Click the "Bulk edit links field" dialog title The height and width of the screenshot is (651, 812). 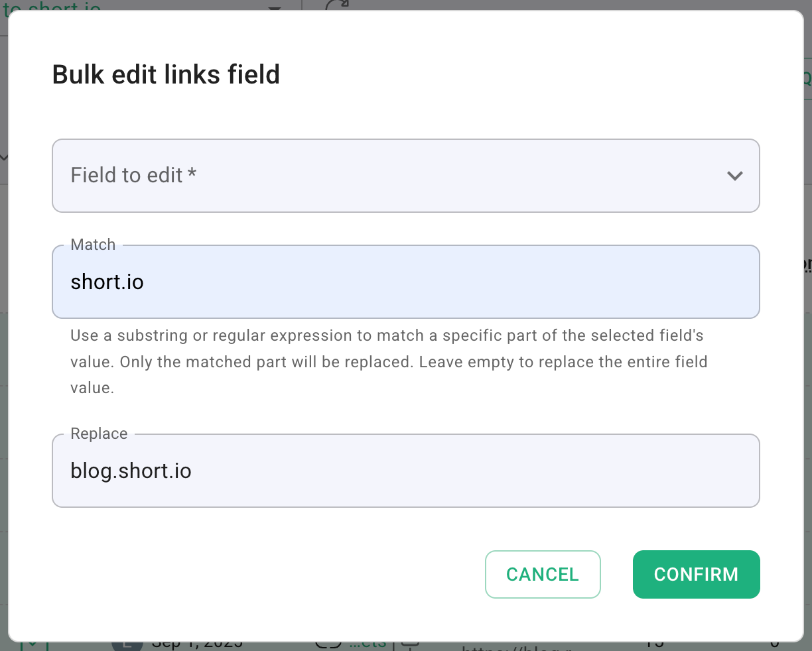click(166, 74)
